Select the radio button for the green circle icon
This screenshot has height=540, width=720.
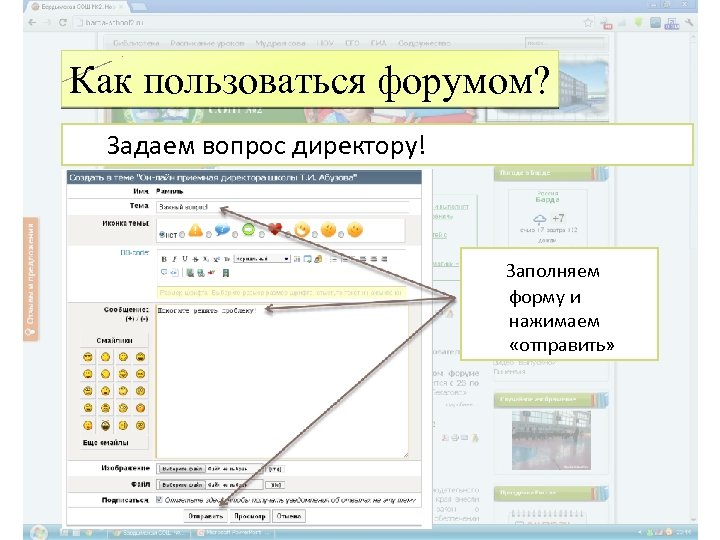(235, 235)
